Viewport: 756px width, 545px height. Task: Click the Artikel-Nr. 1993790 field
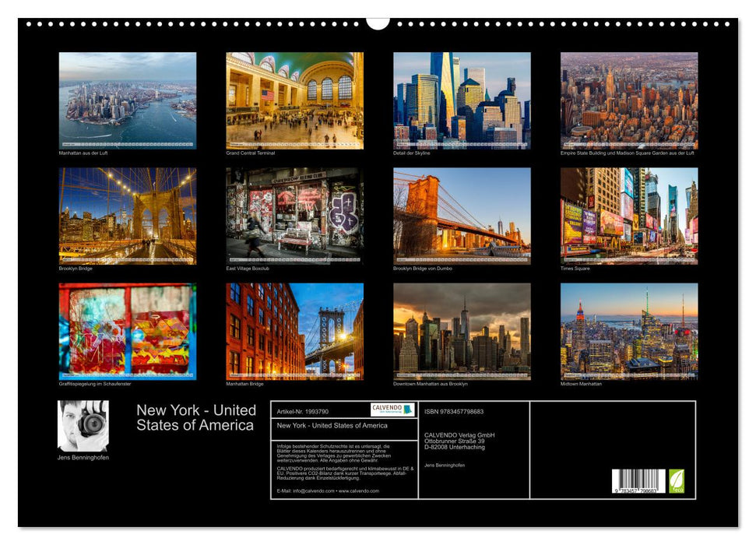[302, 410]
